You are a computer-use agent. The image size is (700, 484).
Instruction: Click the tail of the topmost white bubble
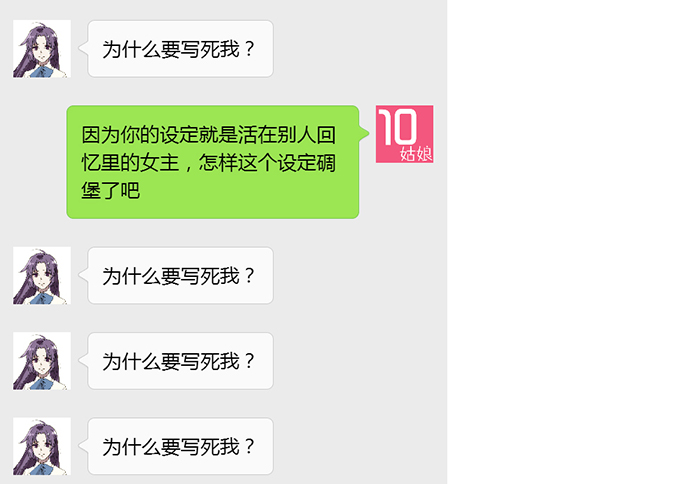83,48
